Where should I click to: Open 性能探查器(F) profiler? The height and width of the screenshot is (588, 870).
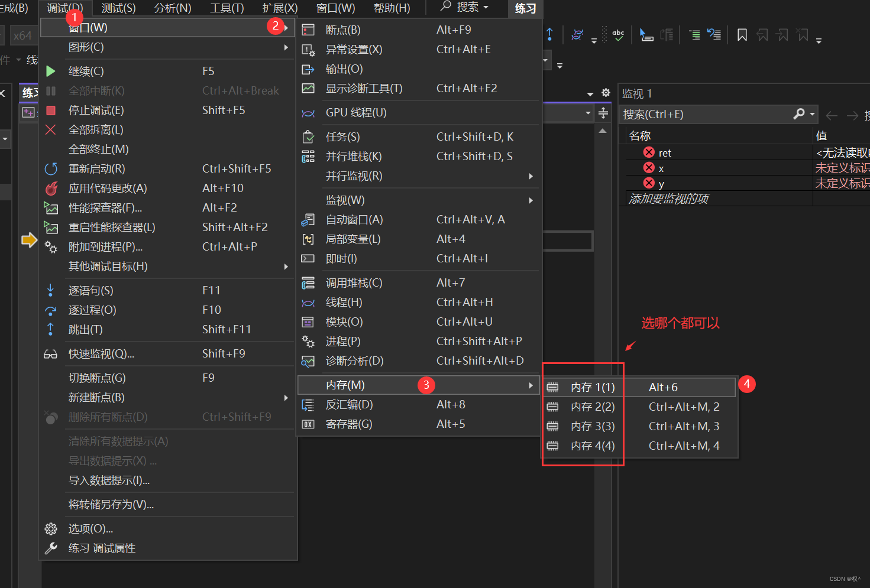167,207
